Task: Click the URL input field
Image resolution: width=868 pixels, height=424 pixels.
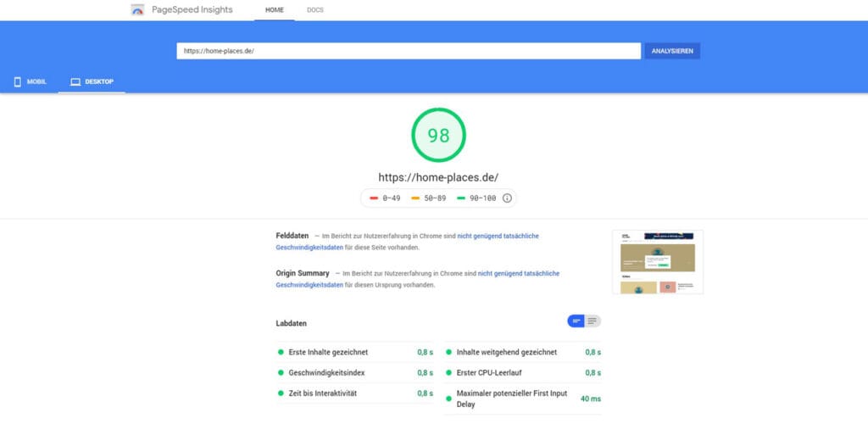Action: click(x=409, y=51)
